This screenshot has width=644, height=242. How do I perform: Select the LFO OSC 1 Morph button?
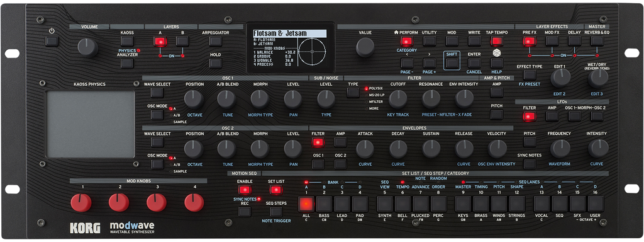click(x=575, y=117)
